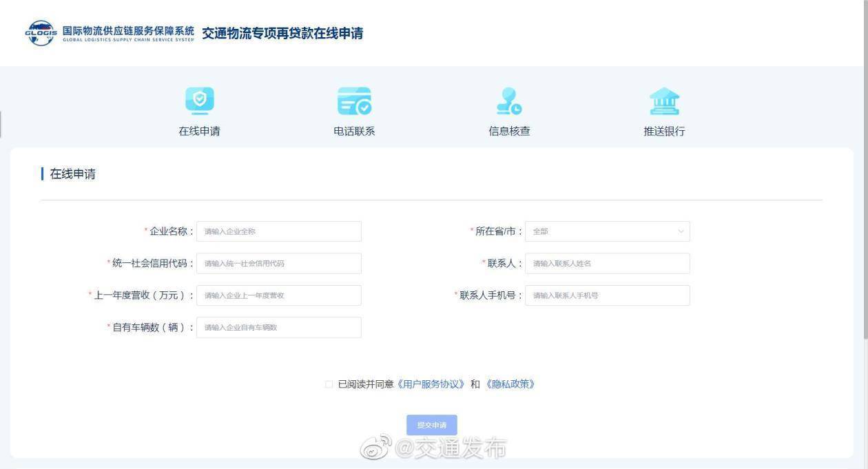This screenshot has height=469, width=868.
Task: Switch to the 电话联系 step tab
Action: (353, 132)
